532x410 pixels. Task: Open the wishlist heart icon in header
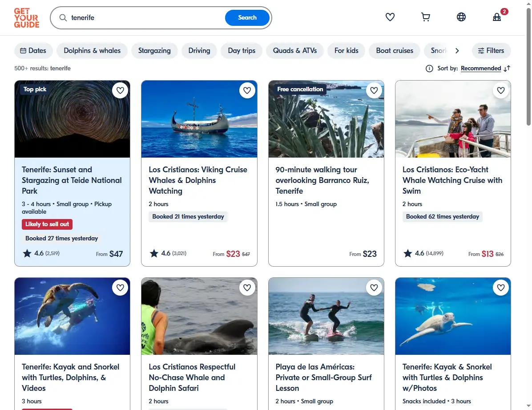click(x=390, y=17)
